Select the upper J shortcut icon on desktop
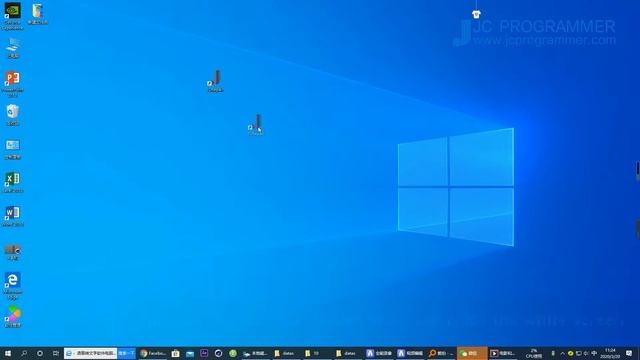This screenshot has height=360, width=640. (x=215, y=80)
